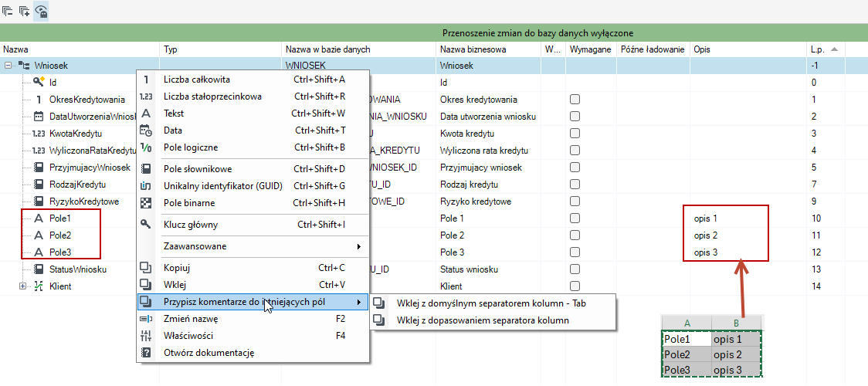Click the text type icon beside Pole3
The image size is (868, 386).
(x=39, y=252)
